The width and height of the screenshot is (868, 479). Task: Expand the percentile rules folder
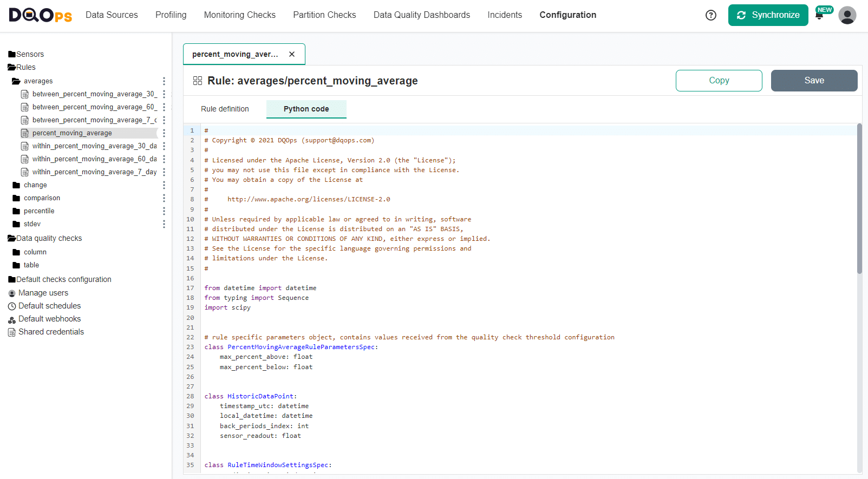tap(16, 211)
